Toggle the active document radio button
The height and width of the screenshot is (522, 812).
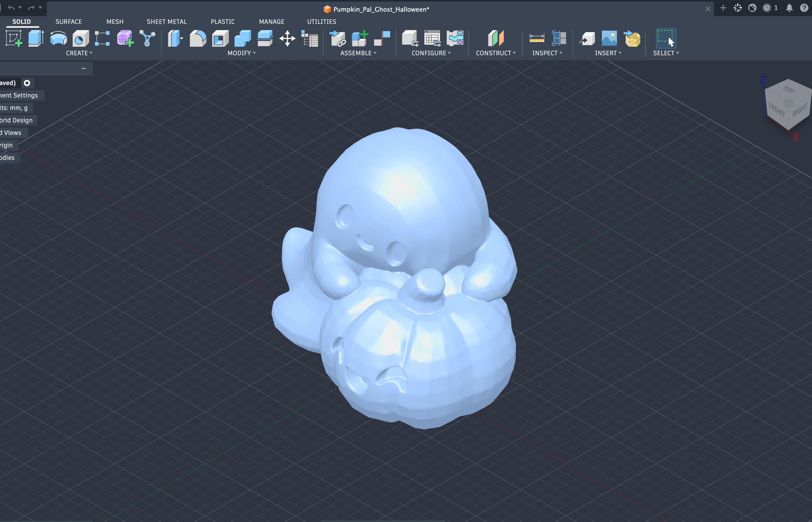pos(27,83)
